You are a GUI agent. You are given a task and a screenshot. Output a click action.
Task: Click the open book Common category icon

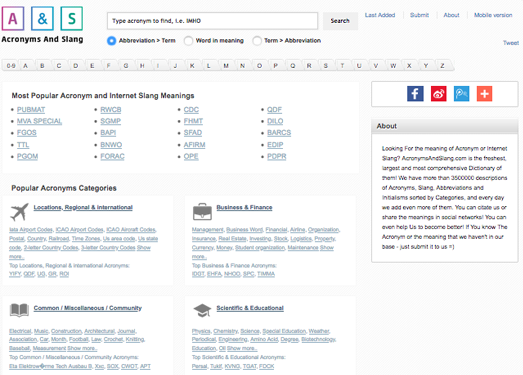tap(19, 310)
